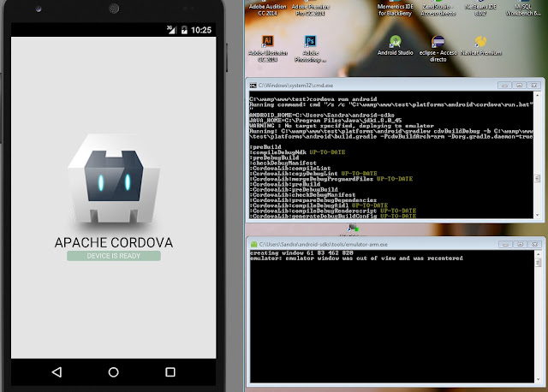The height and width of the screenshot is (392, 548).
Task: Click the emulator-arm.exe window title text
Action: pos(324,244)
